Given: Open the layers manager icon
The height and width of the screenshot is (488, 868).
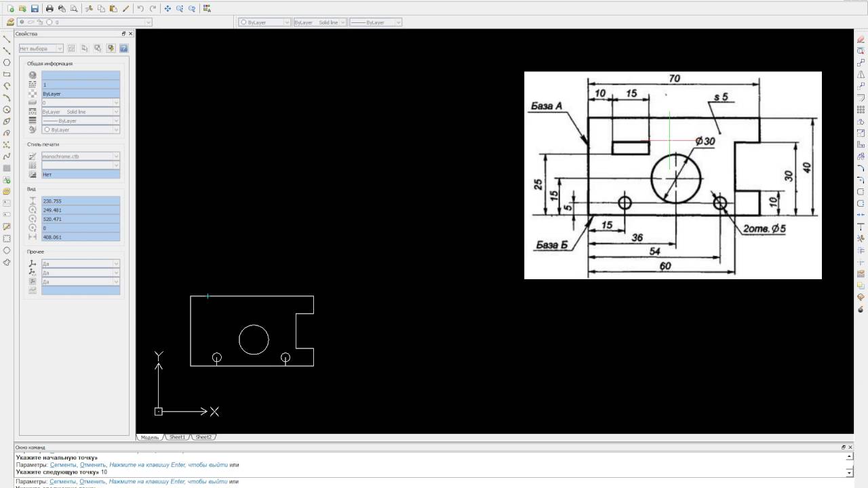Looking at the screenshot, I should click(10, 22).
